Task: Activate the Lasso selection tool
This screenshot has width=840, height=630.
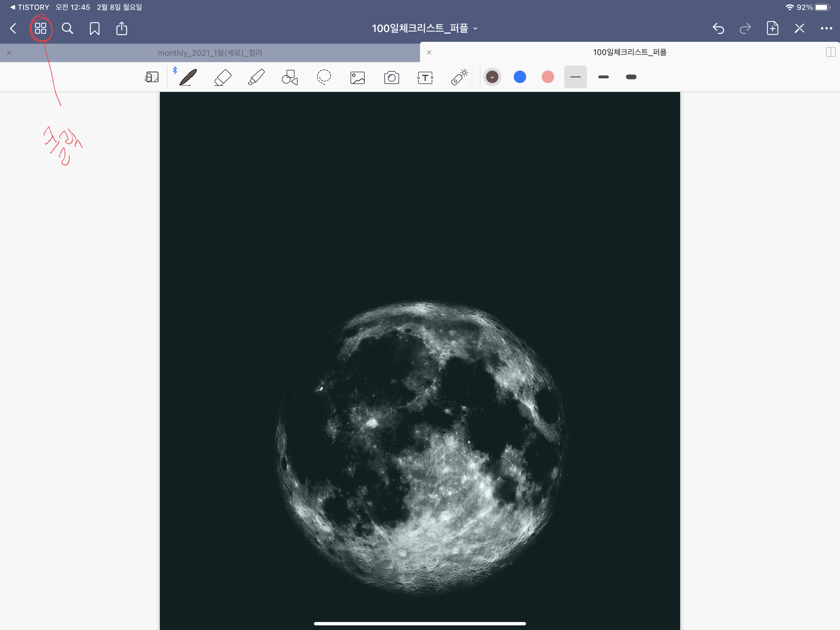Action: tap(323, 78)
